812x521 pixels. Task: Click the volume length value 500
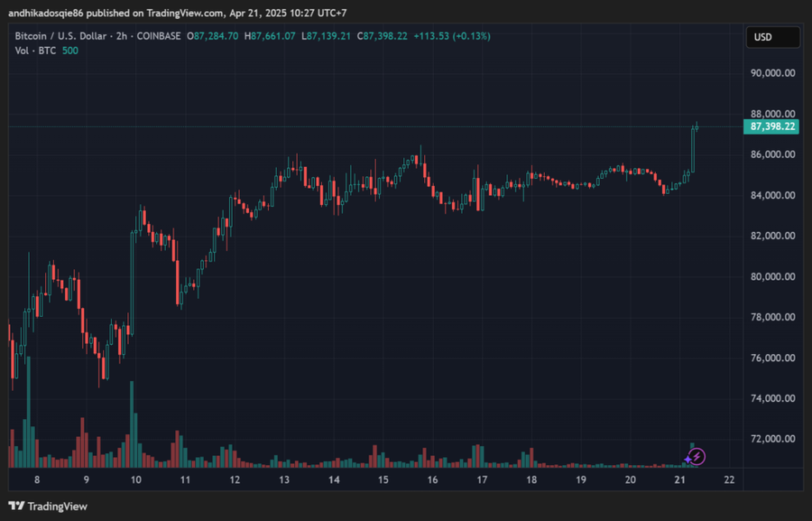click(69, 51)
